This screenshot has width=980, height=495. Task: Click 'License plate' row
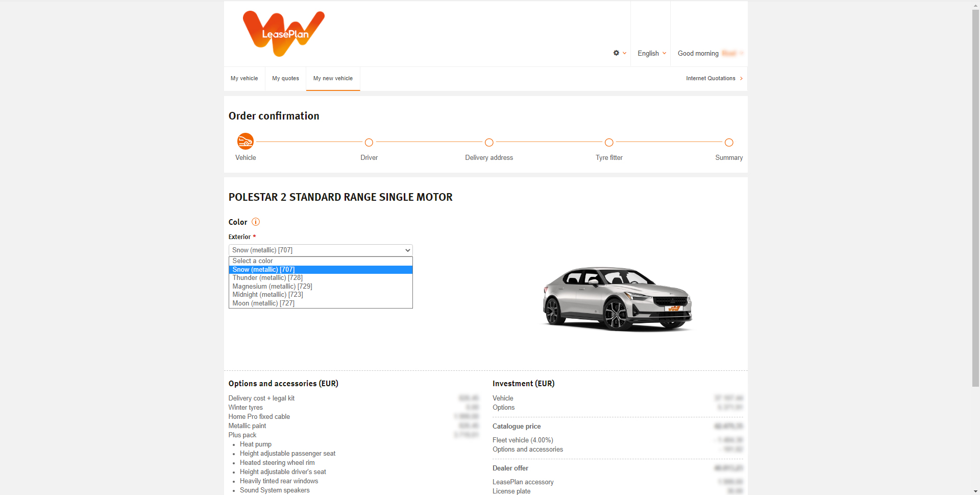pos(618,491)
